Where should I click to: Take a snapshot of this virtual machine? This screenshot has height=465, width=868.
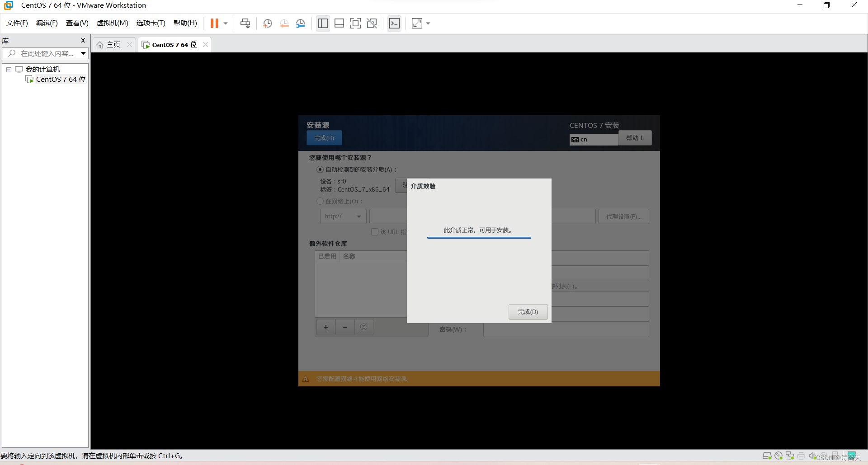(268, 23)
